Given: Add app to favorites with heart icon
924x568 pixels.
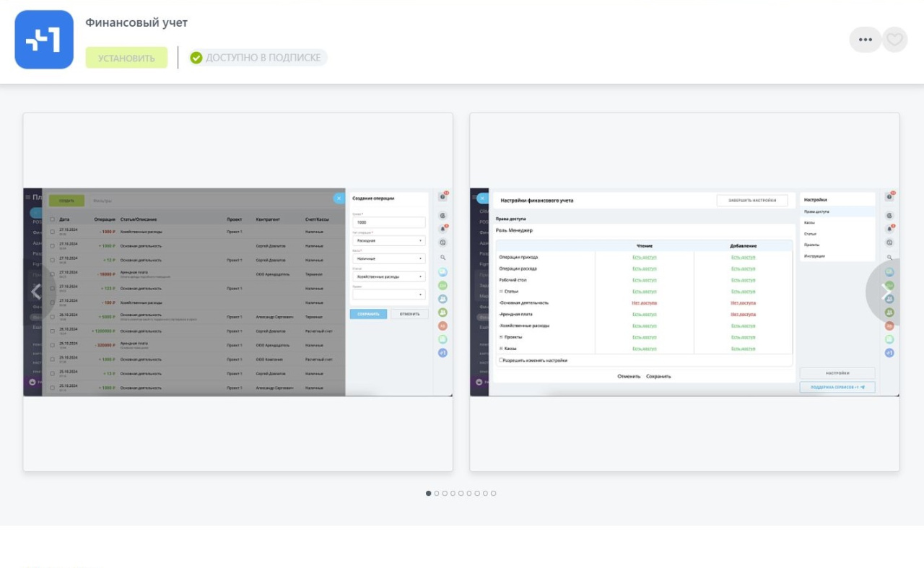Looking at the screenshot, I should 894,40.
